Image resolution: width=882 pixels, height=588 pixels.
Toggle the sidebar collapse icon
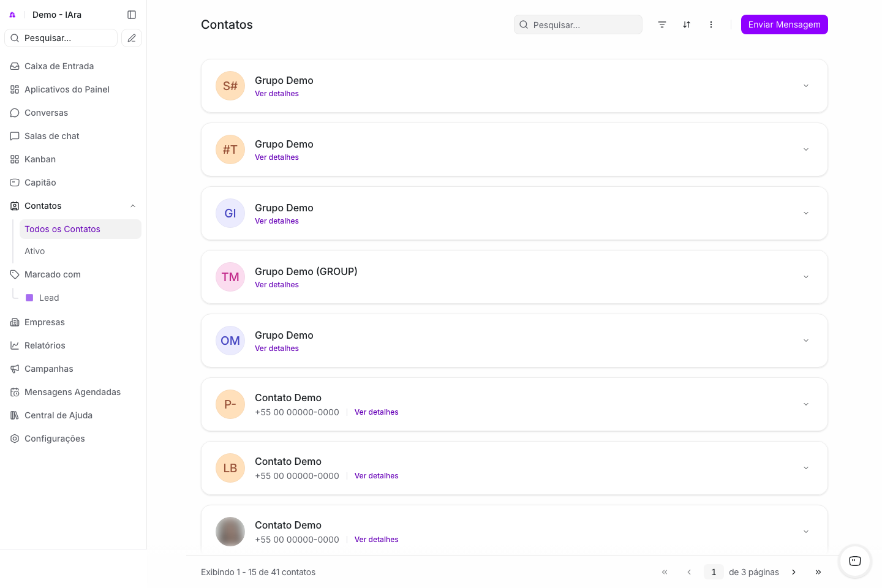pos(132,15)
